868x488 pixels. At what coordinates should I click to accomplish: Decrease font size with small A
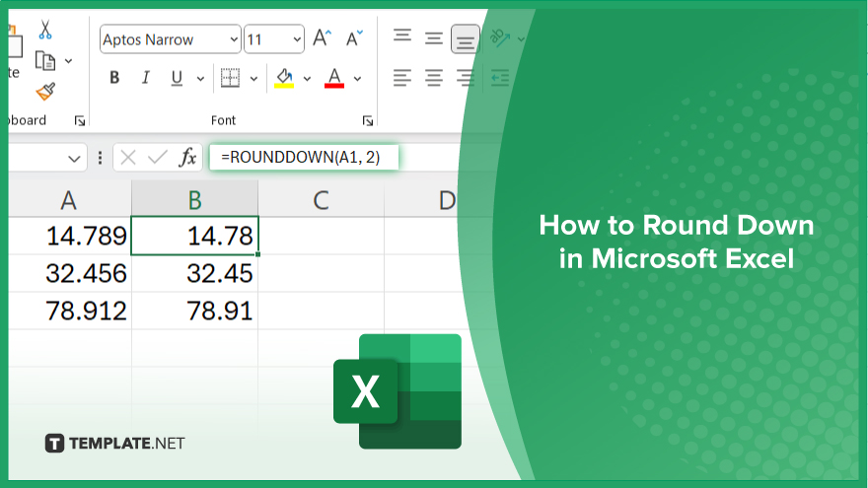click(354, 38)
